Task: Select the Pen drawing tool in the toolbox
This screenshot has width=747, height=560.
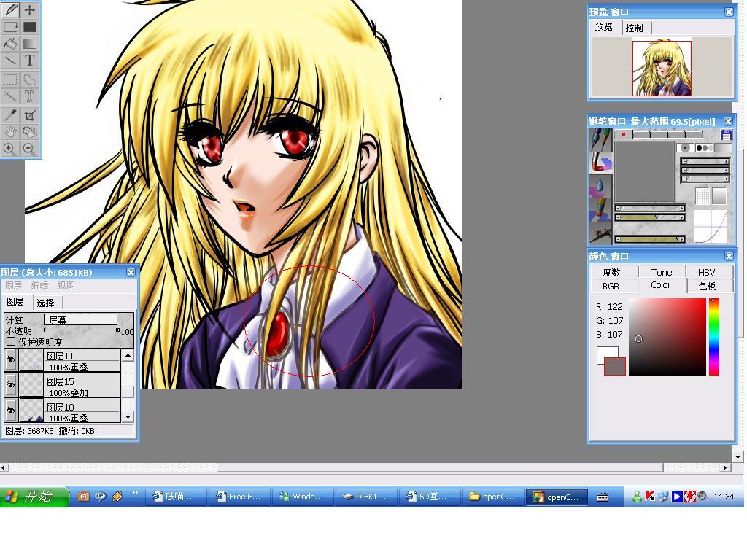Action: pyautogui.click(x=11, y=9)
